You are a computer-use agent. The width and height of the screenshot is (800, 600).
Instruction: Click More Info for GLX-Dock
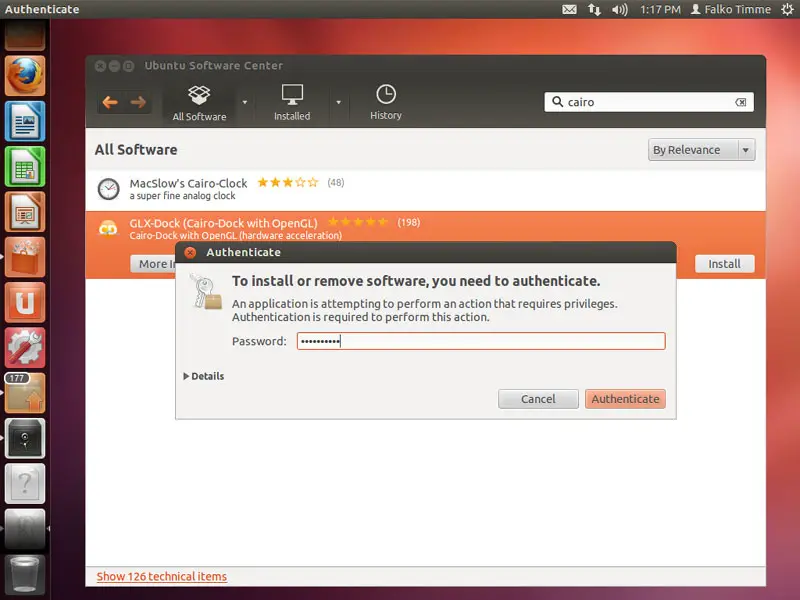click(x=153, y=264)
